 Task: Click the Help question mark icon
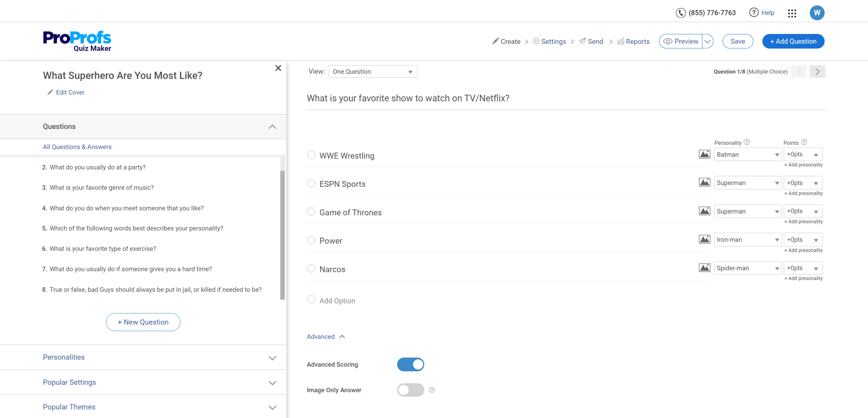point(754,13)
